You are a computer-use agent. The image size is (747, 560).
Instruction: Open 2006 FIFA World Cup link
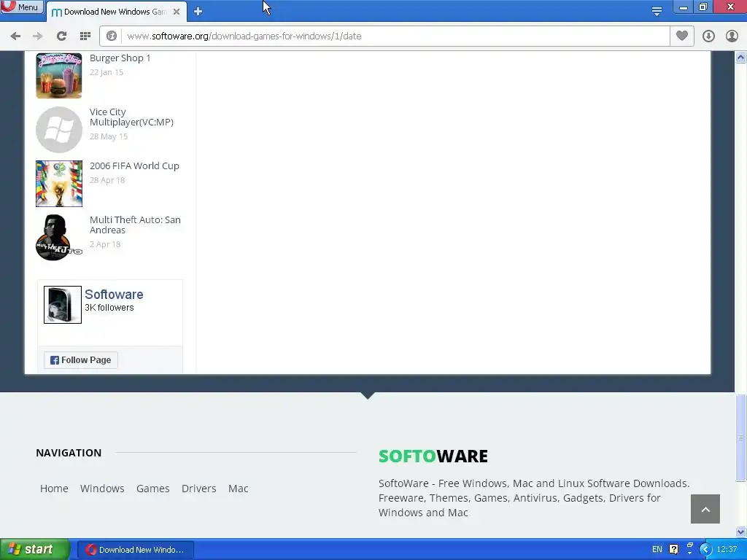click(x=134, y=166)
